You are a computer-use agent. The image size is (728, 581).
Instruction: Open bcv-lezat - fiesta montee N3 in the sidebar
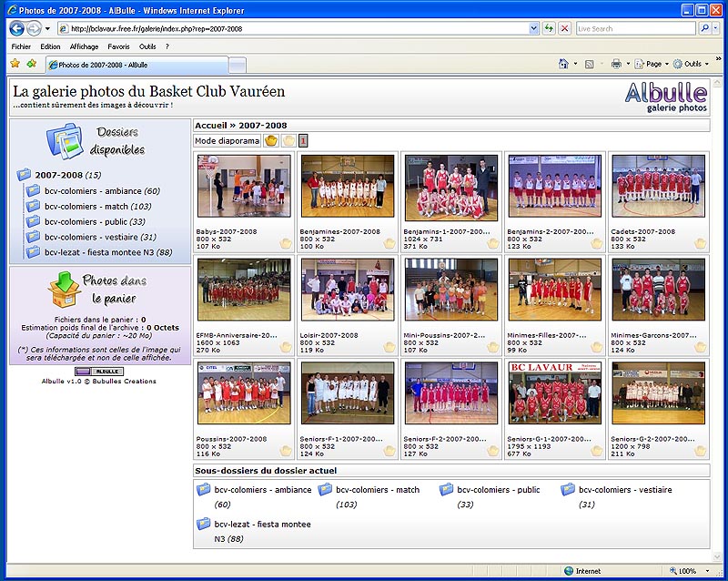[x=108, y=252]
